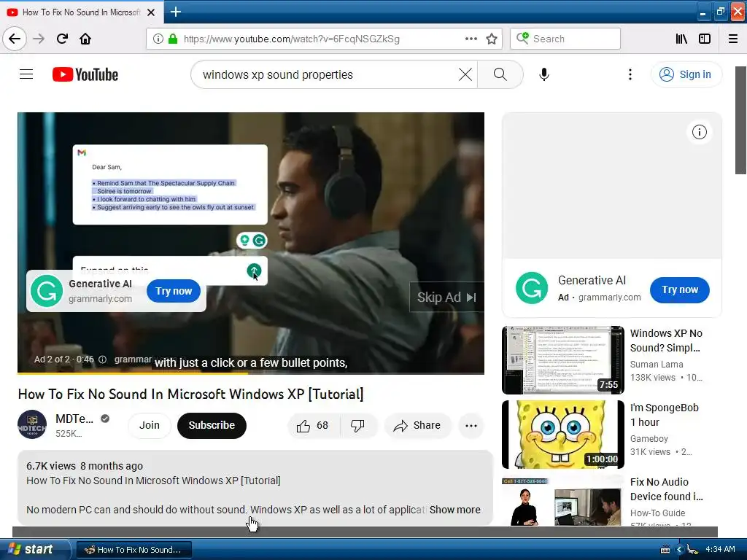Dislike the video with thumbs down
The width and height of the screenshot is (747, 560).
click(x=357, y=425)
